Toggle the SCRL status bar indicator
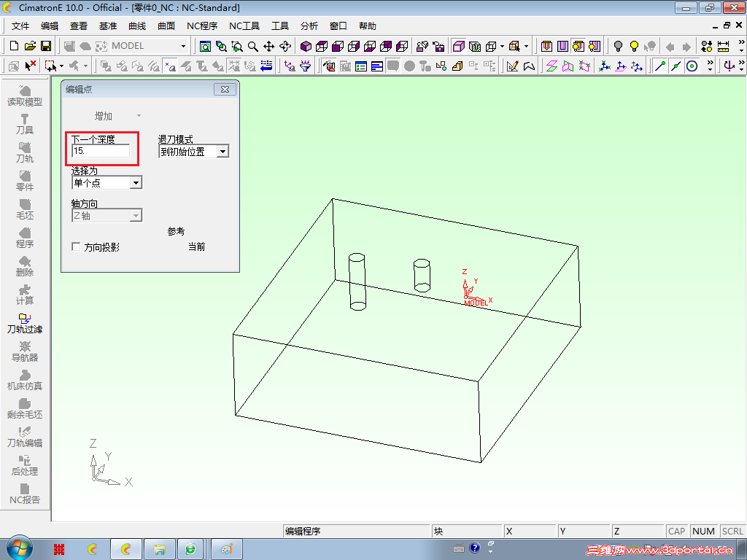Viewport: 747px width, 560px height. click(x=732, y=531)
